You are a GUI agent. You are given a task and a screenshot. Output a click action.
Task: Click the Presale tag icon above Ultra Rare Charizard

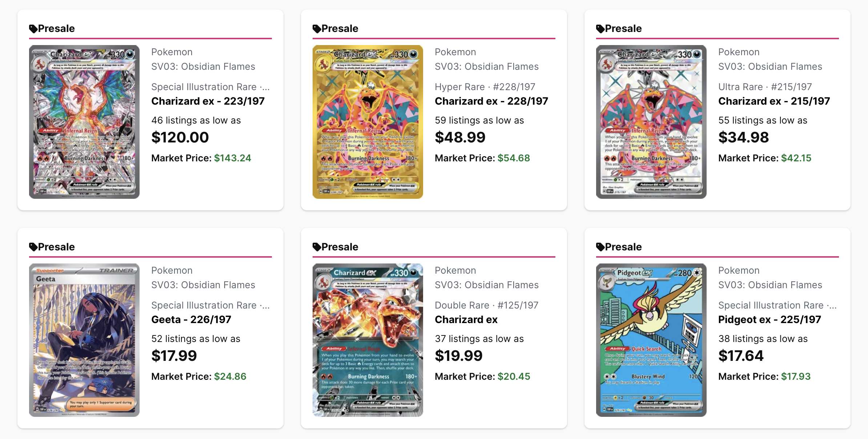[x=600, y=29]
